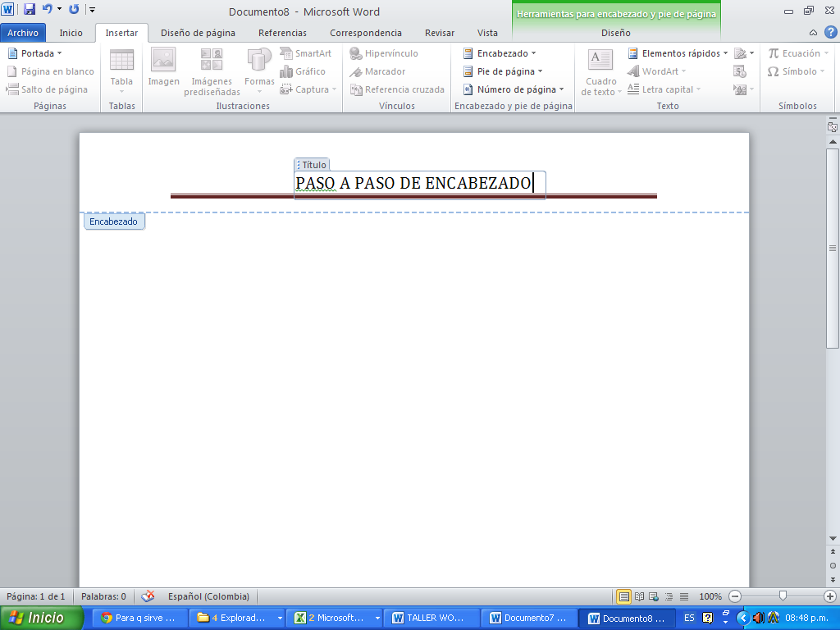Screen dimensions: 840x630
Task: Minimize the ribbon with the caret icon
Action: coord(813,33)
